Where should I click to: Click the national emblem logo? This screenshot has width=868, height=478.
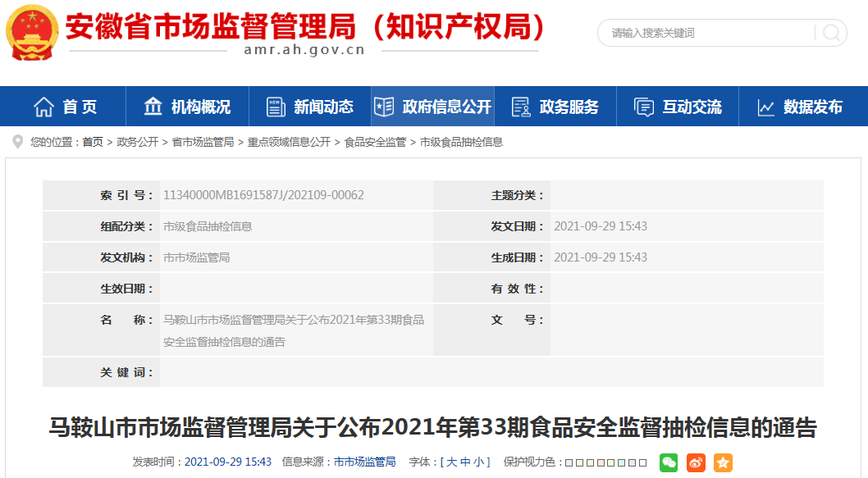coord(32,33)
